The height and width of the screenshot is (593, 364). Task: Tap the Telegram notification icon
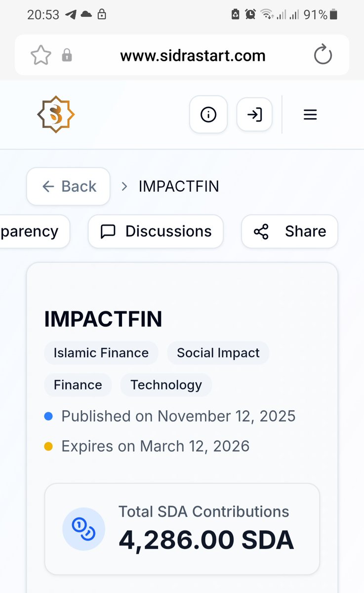click(x=71, y=15)
